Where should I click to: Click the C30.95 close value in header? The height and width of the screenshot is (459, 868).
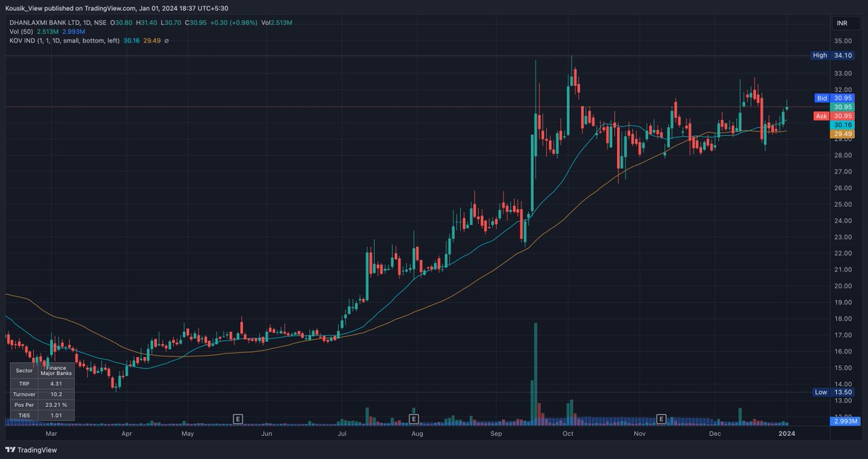[195, 23]
